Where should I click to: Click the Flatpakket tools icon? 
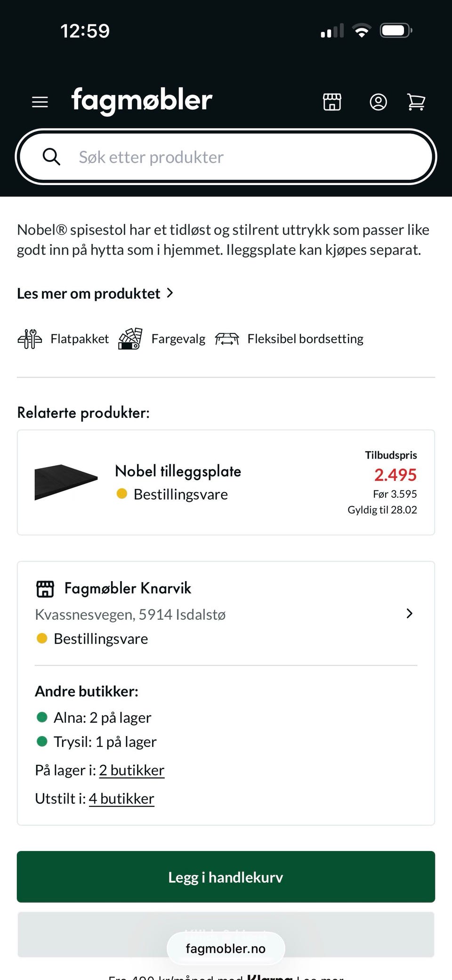click(x=29, y=338)
